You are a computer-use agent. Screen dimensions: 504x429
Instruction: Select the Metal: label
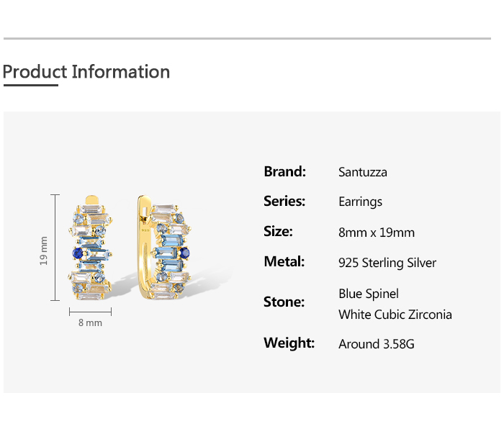(x=284, y=261)
